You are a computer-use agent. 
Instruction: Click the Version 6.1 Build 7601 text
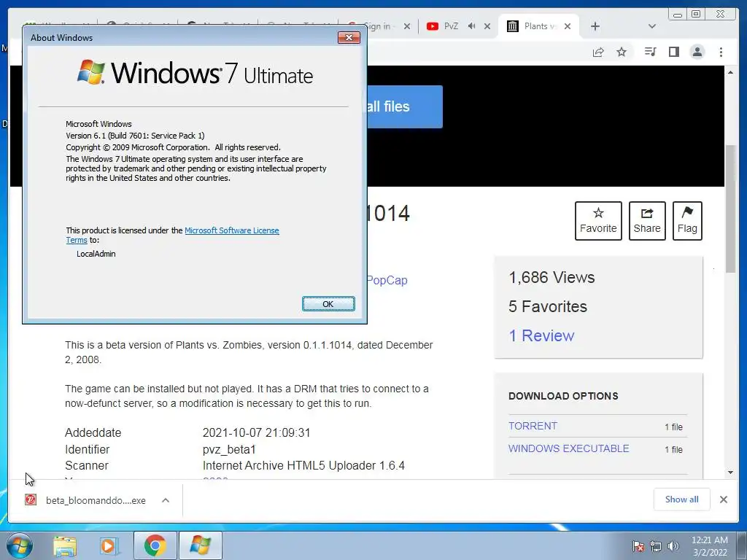[x=135, y=136]
